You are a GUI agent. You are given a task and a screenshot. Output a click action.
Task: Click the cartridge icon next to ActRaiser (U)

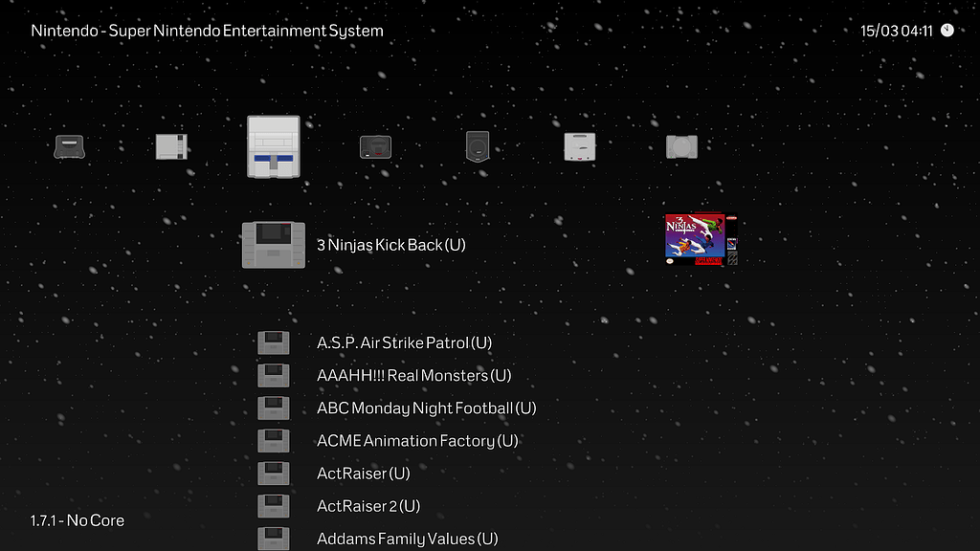click(274, 473)
